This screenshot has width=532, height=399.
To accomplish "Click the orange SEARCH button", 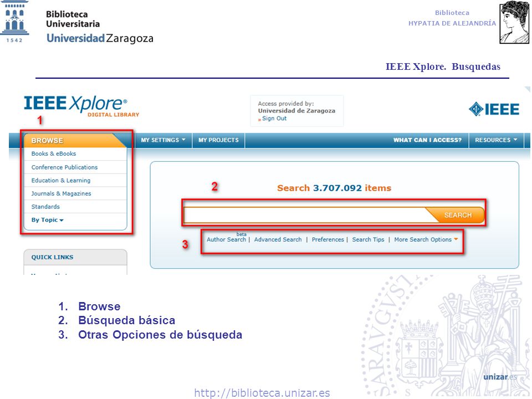I will (457, 215).
